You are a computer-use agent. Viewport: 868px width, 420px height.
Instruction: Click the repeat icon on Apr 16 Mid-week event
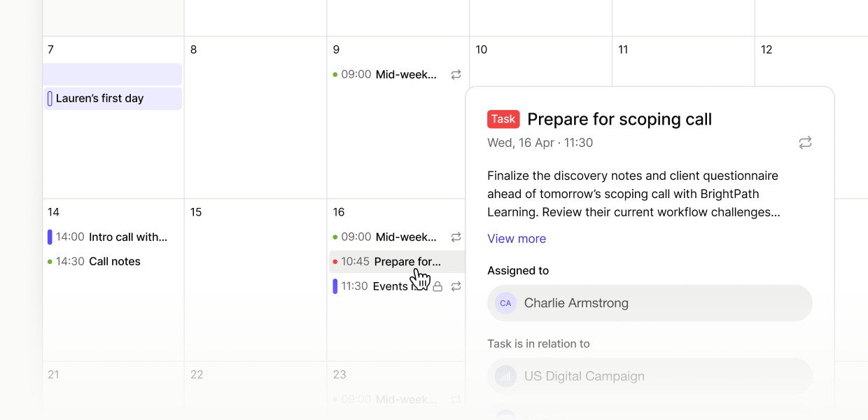coord(456,237)
